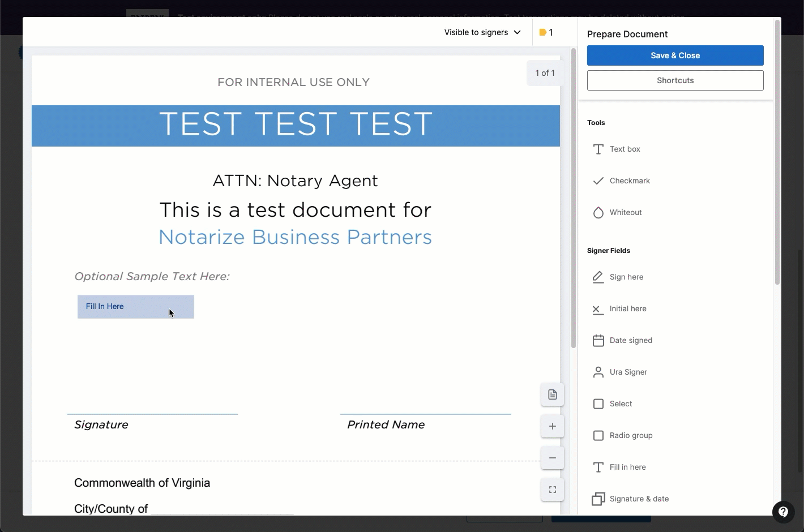The height and width of the screenshot is (532, 804).
Task: Click the Initial here label
Action: [x=628, y=309]
